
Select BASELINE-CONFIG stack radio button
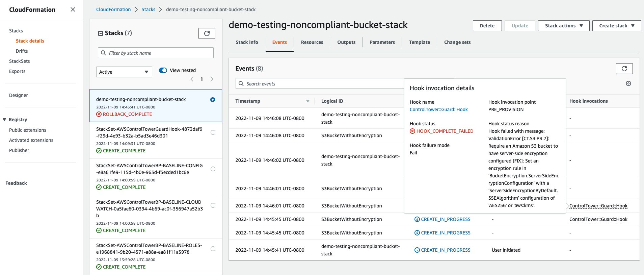213,169
